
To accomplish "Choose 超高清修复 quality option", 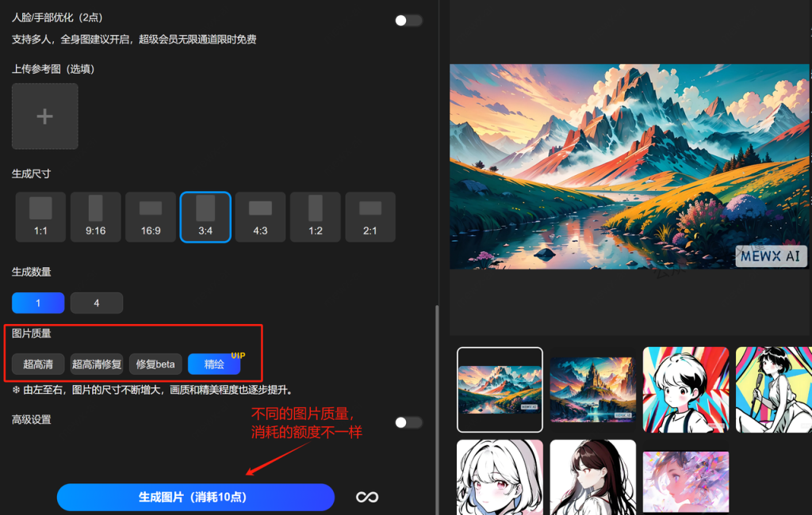I will (97, 364).
